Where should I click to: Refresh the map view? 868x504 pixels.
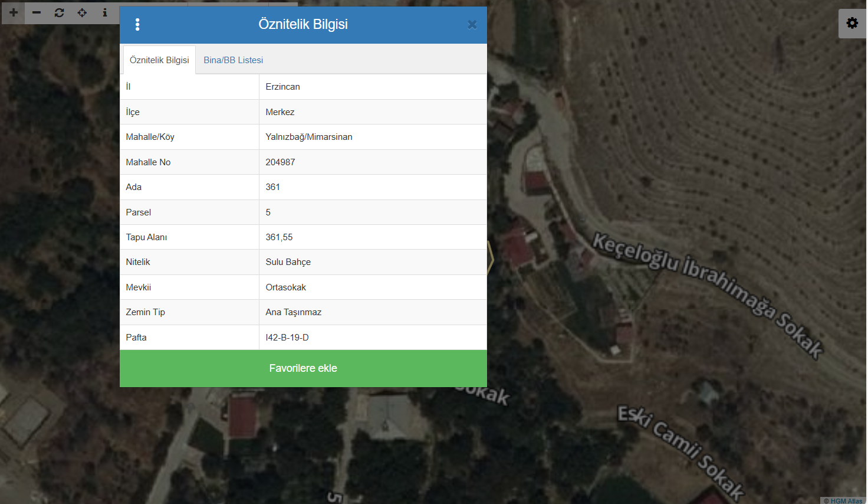click(60, 12)
